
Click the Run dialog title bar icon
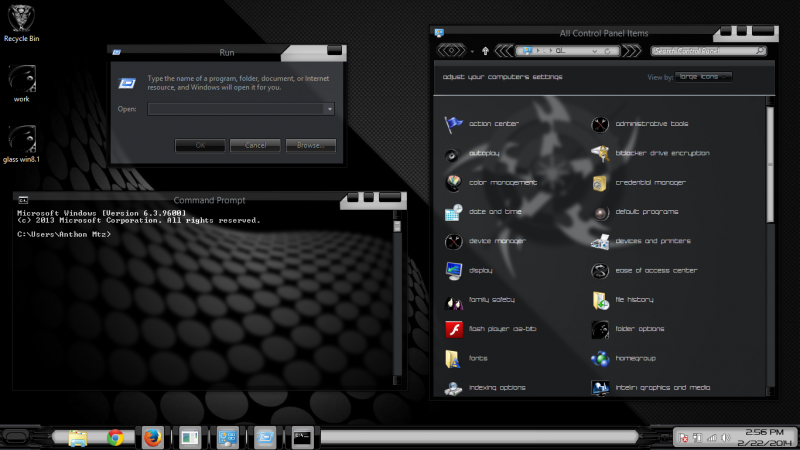(x=117, y=52)
